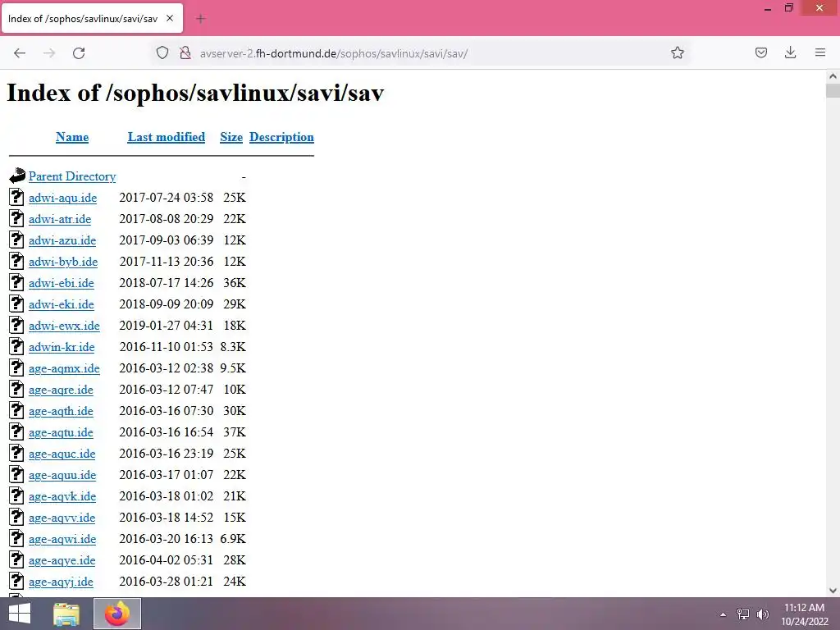Select the adwi-eki.ide link
The width and height of the screenshot is (840, 630).
(61, 304)
